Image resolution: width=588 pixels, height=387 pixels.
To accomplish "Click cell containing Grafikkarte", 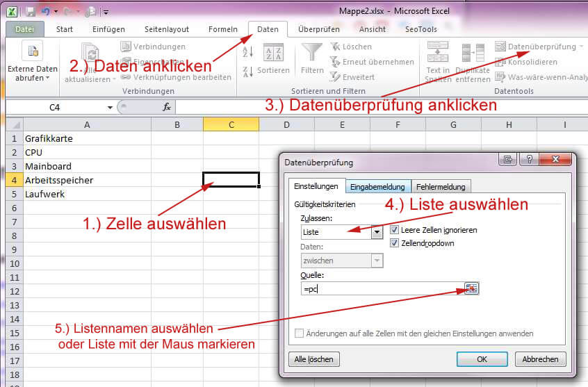I will [87, 138].
